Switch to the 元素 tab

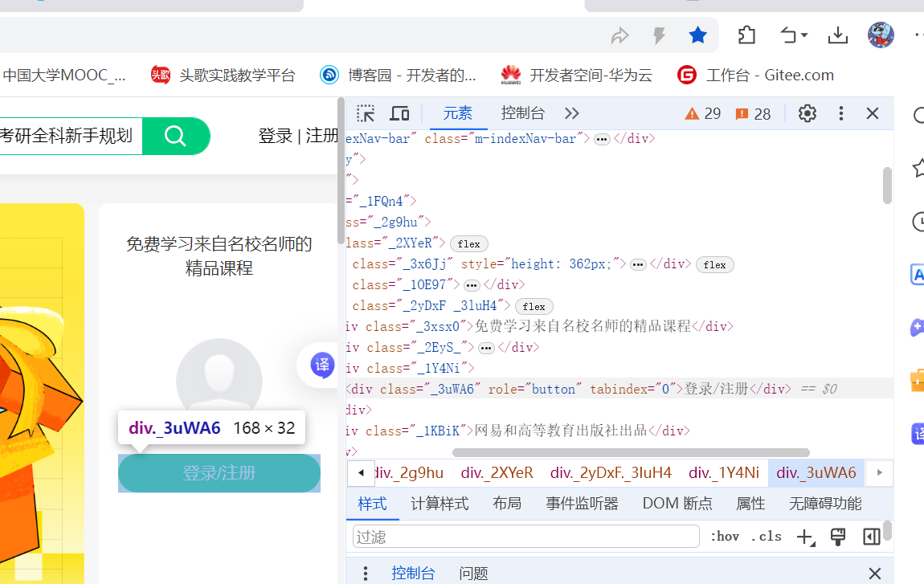tap(458, 113)
